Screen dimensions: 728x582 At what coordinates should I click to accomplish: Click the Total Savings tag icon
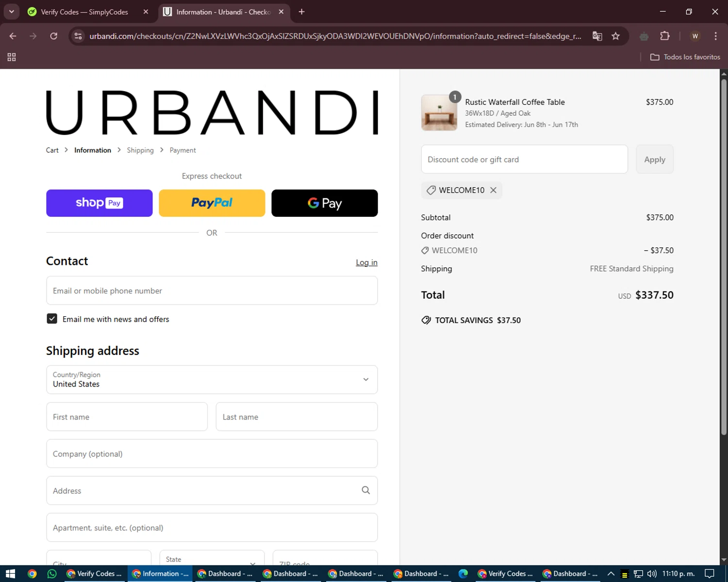[426, 320]
